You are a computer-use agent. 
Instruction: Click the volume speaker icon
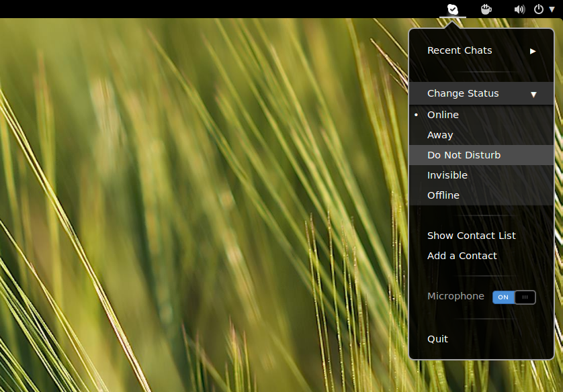[519, 9]
